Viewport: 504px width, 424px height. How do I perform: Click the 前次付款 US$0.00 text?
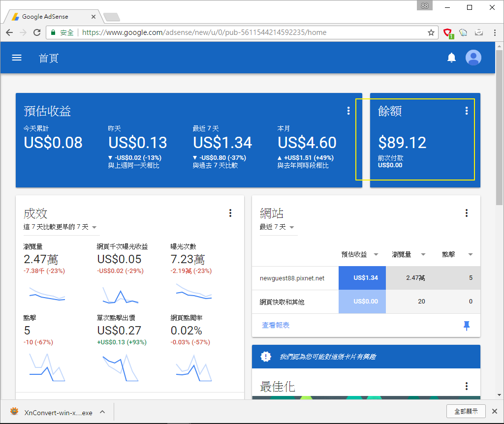(390, 161)
